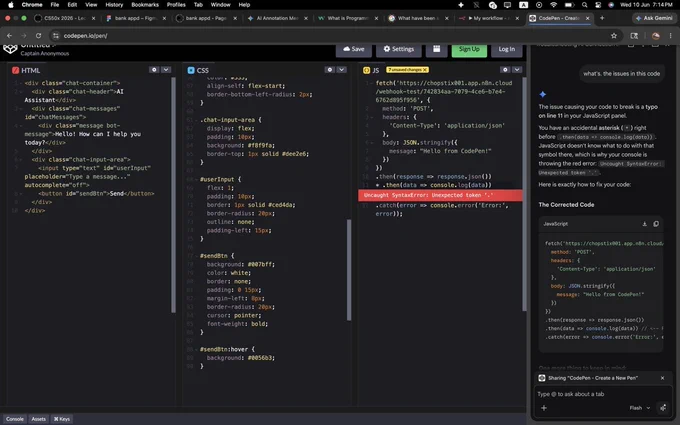The image size is (680, 425).
Task: Open CSS editor settings gear
Action: point(330,70)
